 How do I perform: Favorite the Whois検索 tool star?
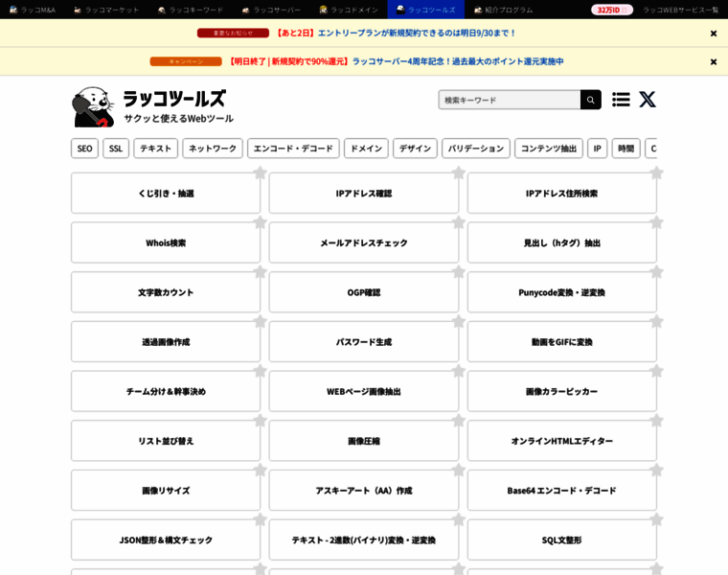(260, 223)
